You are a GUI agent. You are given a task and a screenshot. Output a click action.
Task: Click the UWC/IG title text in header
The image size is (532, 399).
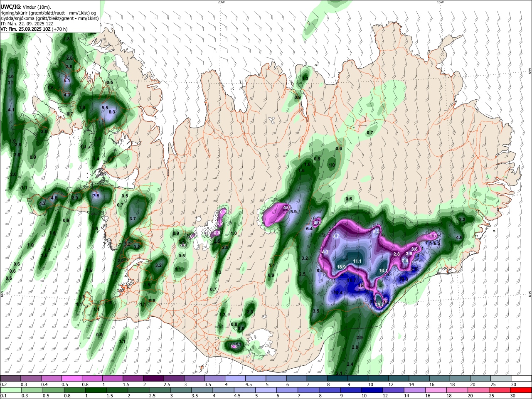10,7
